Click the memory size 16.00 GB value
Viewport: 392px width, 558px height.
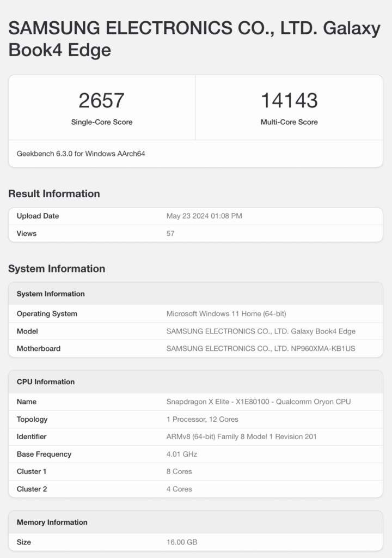tap(182, 542)
